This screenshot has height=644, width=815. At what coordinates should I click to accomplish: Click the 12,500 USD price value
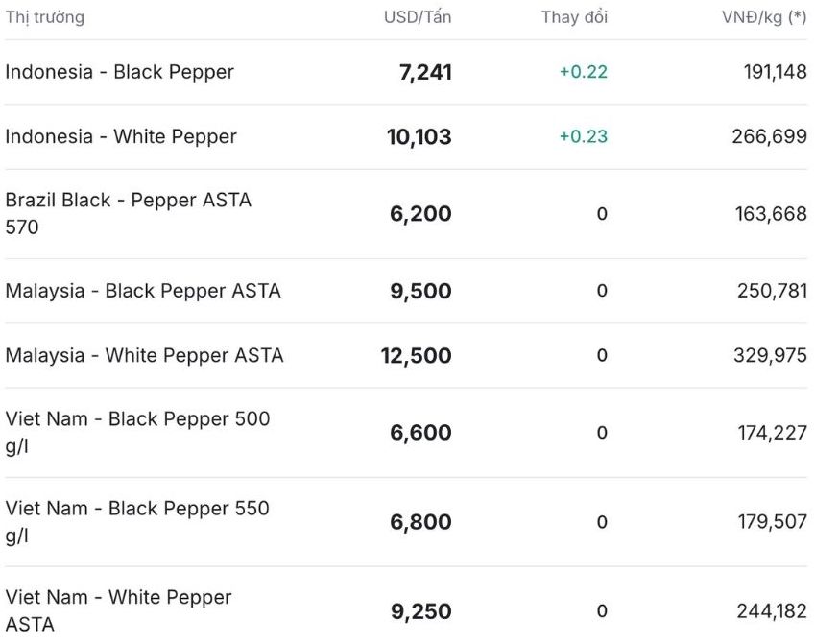417,355
